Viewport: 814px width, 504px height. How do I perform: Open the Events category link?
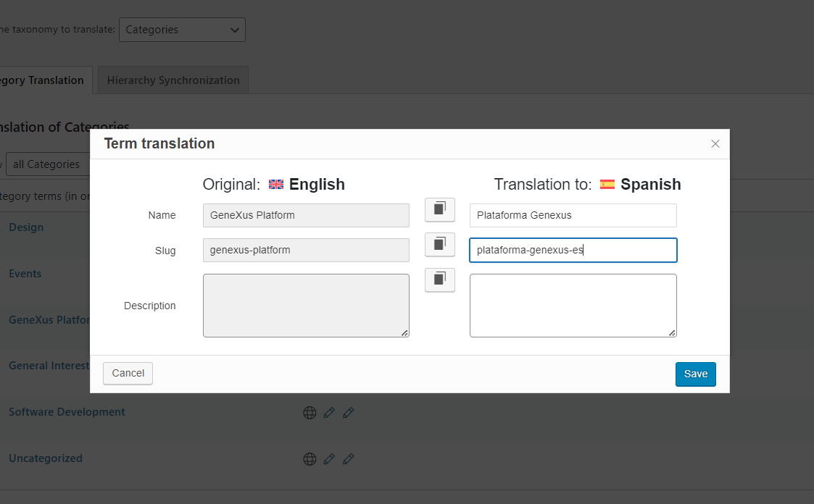[x=25, y=273]
